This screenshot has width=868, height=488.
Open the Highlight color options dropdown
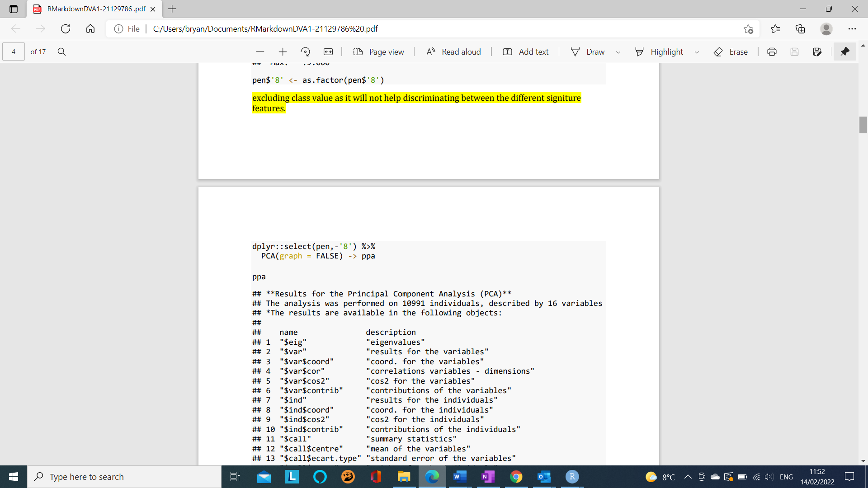tap(696, 52)
